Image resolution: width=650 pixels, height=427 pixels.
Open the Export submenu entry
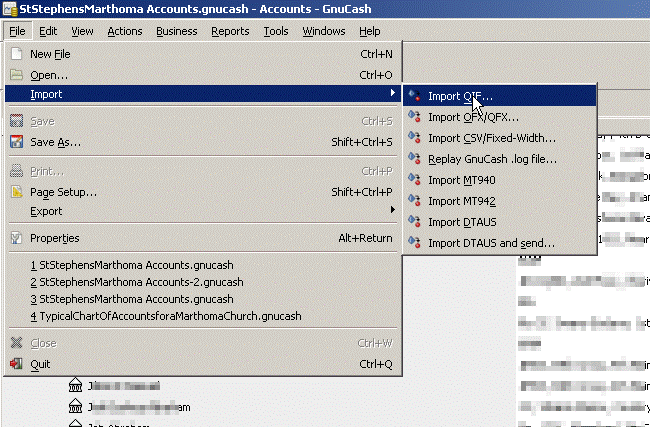[x=203, y=211]
